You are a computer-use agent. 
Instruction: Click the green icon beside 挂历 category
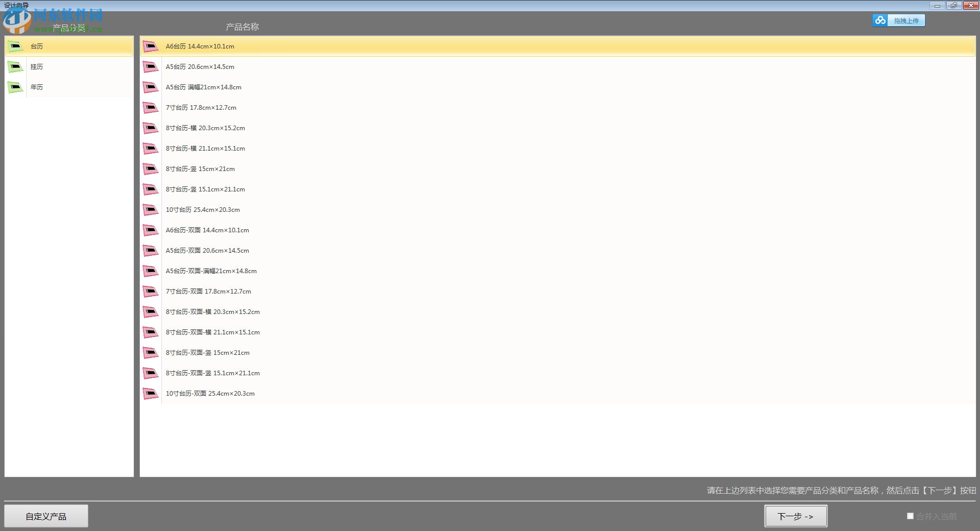click(x=15, y=67)
